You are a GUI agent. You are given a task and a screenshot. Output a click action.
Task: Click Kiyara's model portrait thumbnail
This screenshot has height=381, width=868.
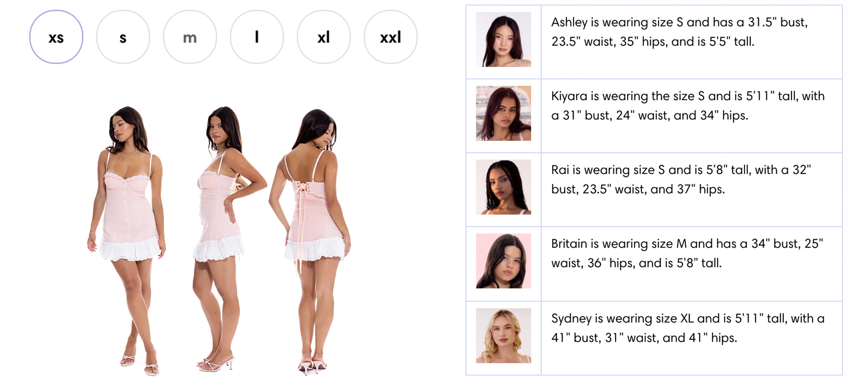503,113
